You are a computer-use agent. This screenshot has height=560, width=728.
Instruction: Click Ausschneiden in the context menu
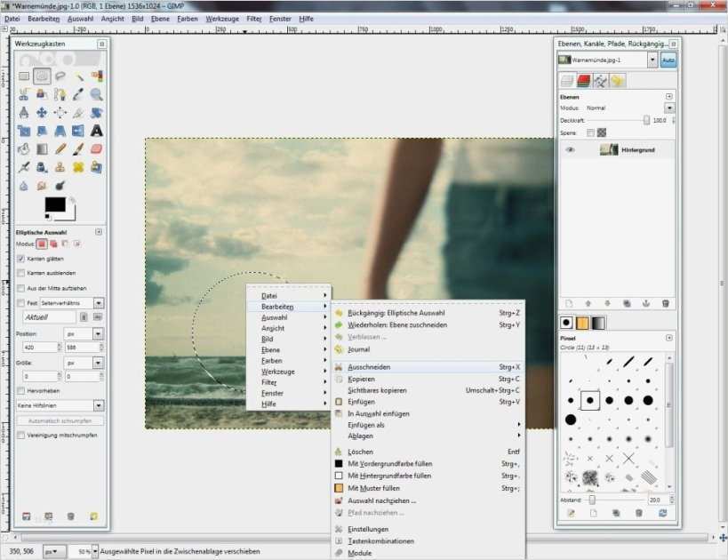pyautogui.click(x=369, y=367)
